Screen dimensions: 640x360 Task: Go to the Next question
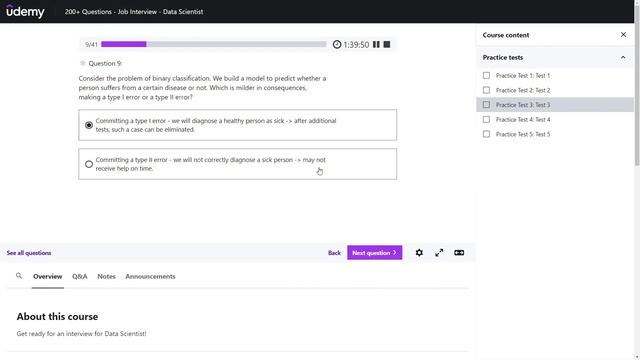[x=375, y=253]
